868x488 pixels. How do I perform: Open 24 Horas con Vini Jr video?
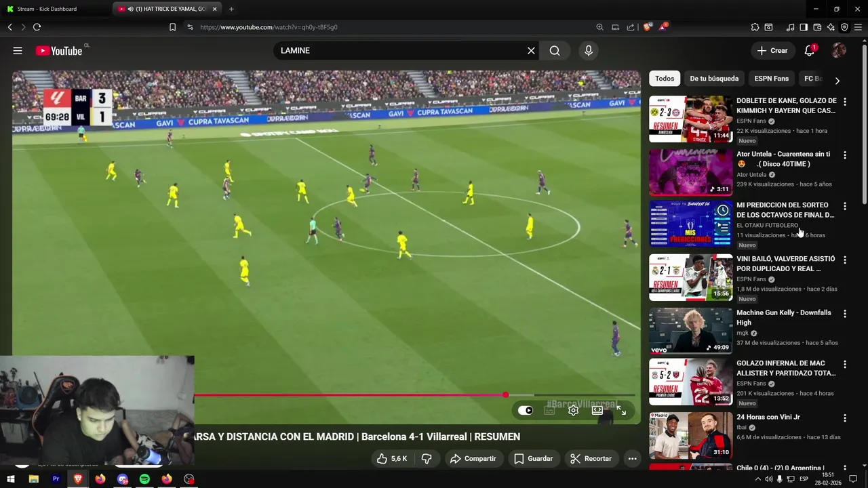pos(768,417)
